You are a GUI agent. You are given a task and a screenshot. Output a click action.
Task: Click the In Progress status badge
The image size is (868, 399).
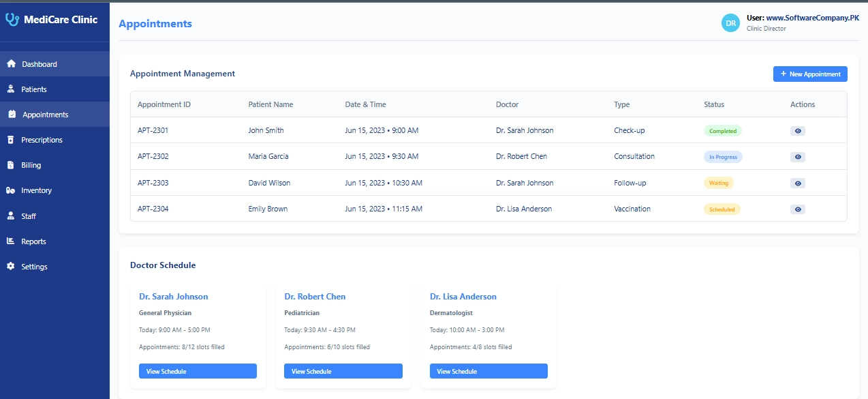pyautogui.click(x=722, y=156)
